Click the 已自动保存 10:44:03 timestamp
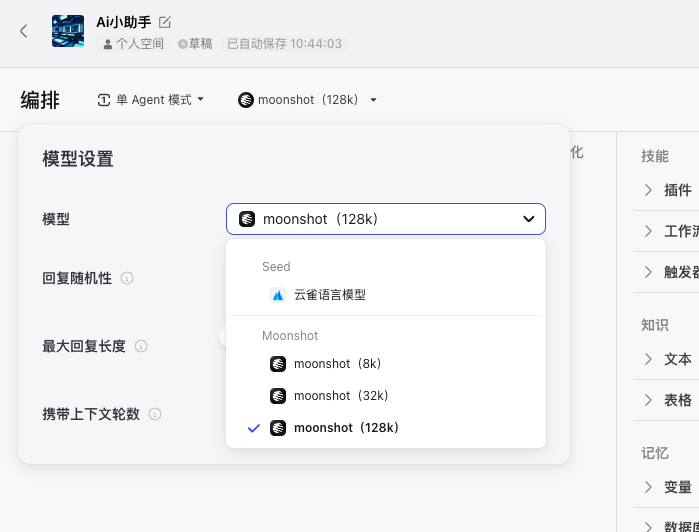The width and height of the screenshot is (699, 532). (284, 44)
